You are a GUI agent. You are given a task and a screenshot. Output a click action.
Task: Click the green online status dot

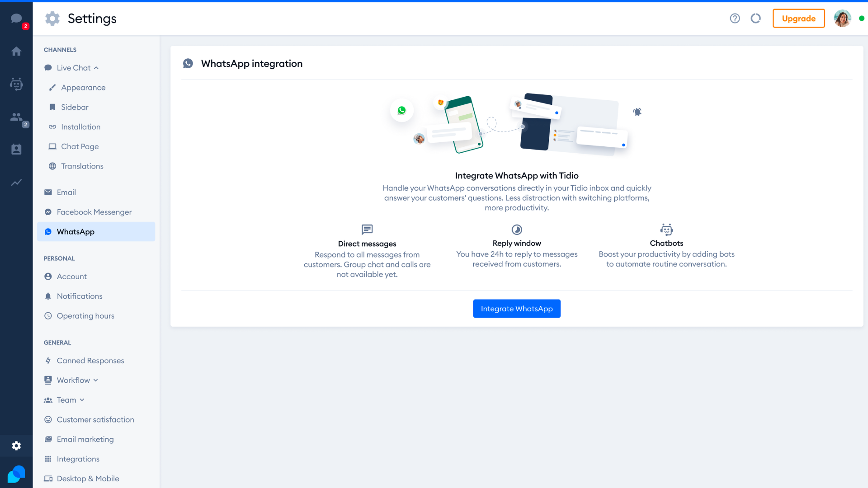pyautogui.click(x=862, y=19)
